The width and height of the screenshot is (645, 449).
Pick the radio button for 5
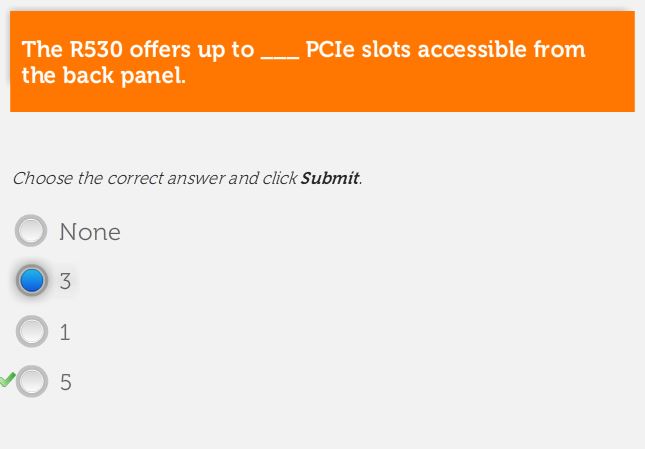click(x=31, y=381)
